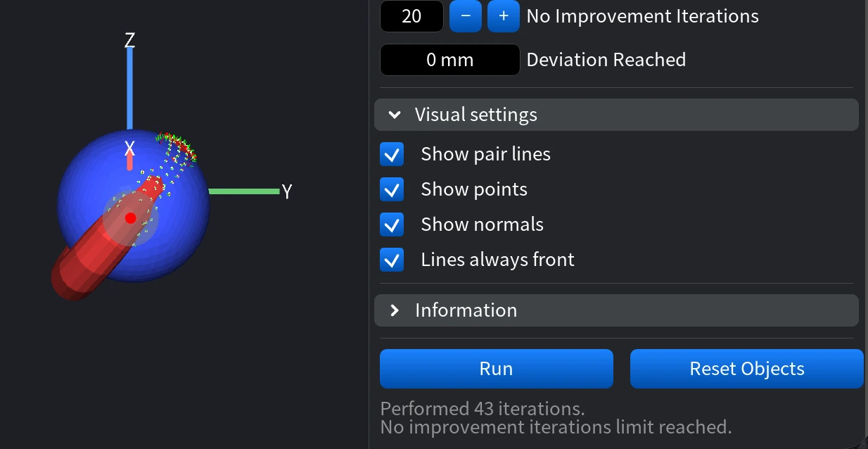Viewport: 868px width, 449px height.
Task: Click the Z axis label
Action: pyautogui.click(x=129, y=40)
